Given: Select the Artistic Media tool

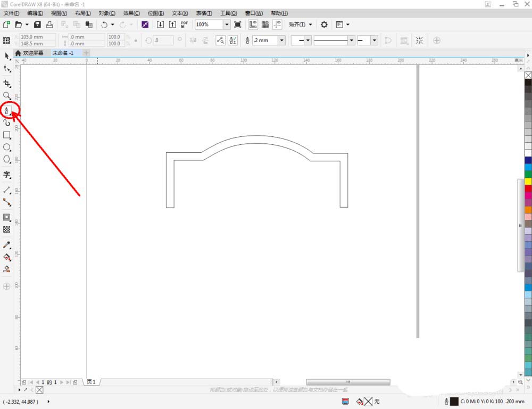Looking at the screenshot, I should [x=7, y=122].
